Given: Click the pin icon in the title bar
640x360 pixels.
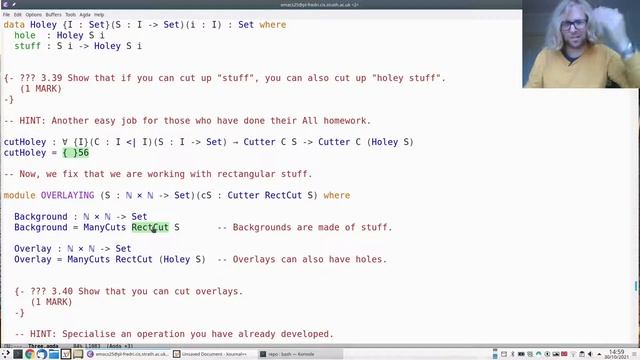Looking at the screenshot, I should click(13, 4).
